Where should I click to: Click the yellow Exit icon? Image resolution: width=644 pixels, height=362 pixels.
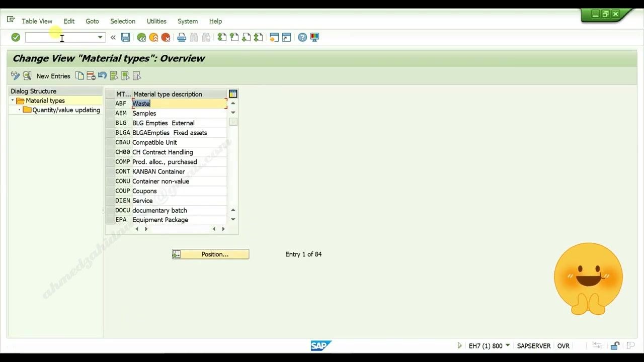click(153, 37)
